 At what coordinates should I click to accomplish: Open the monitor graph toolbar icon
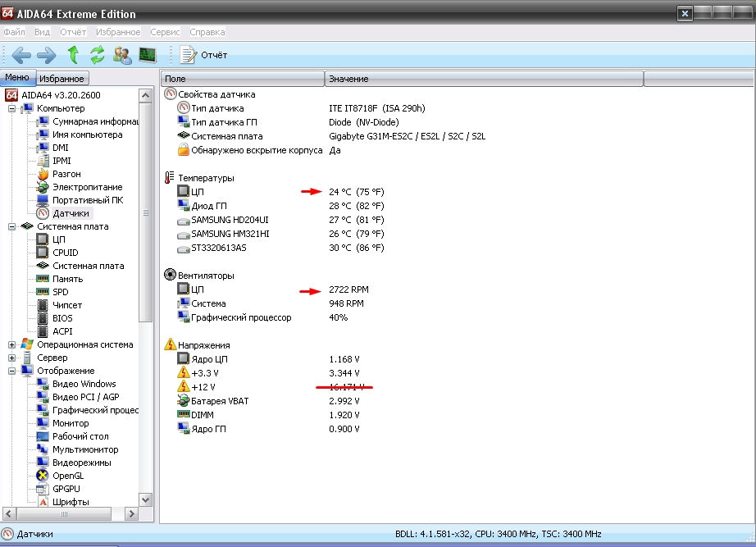(148, 55)
